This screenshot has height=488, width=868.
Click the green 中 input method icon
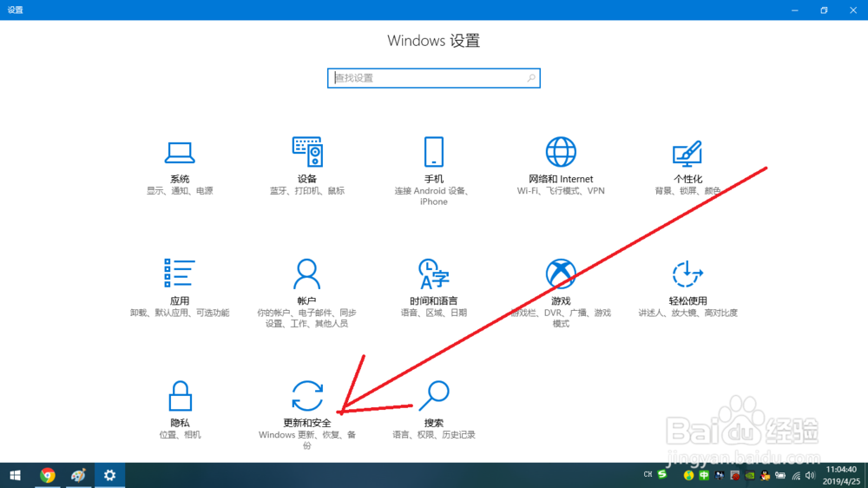(704, 475)
